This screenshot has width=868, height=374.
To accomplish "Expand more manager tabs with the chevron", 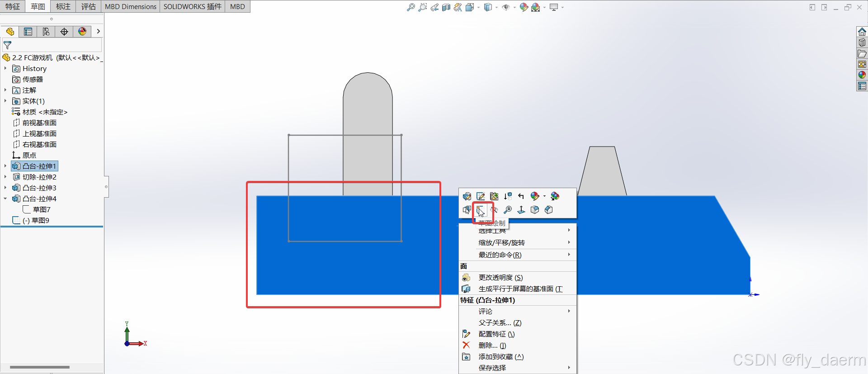I will pyautogui.click(x=98, y=31).
